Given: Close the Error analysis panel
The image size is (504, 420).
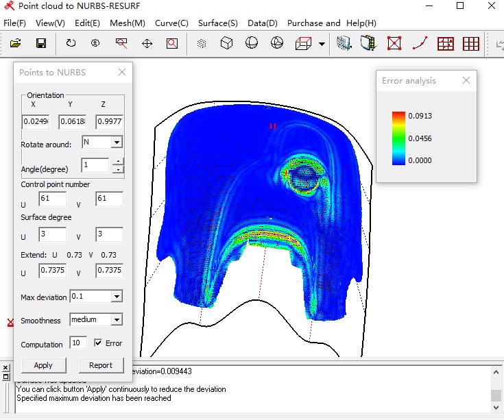Looking at the screenshot, I should coord(466,80).
